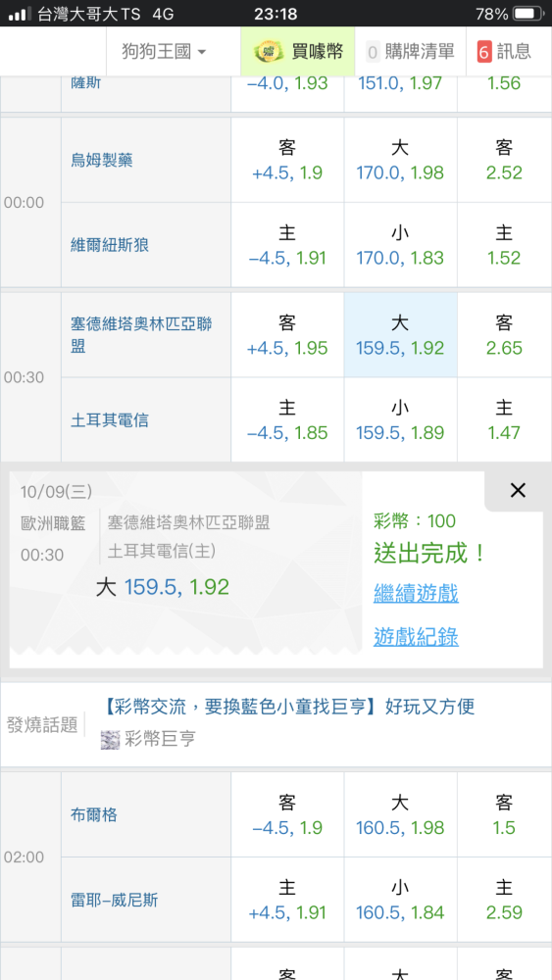Close the bet confirmation slip with X
The width and height of the screenshot is (552, 980).
tap(518, 491)
